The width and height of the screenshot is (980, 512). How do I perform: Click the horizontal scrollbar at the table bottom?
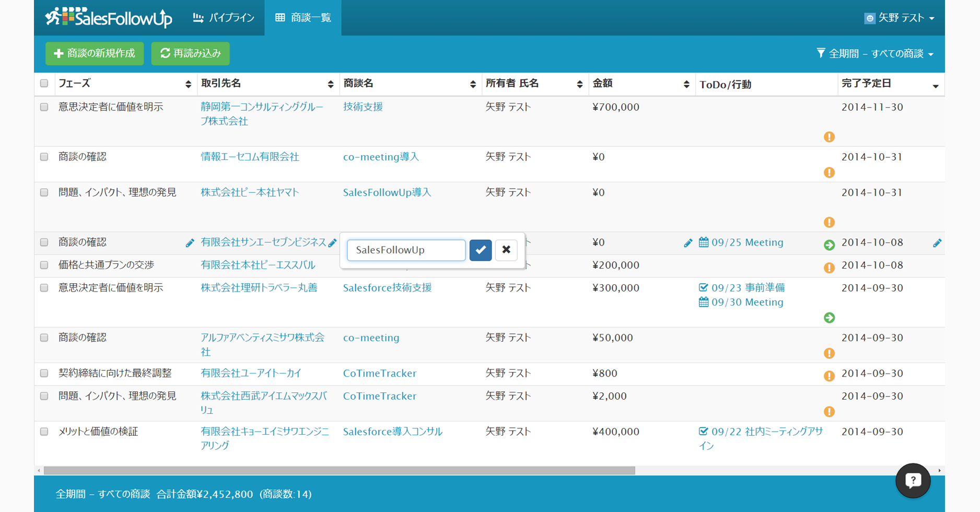pos(340,471)
